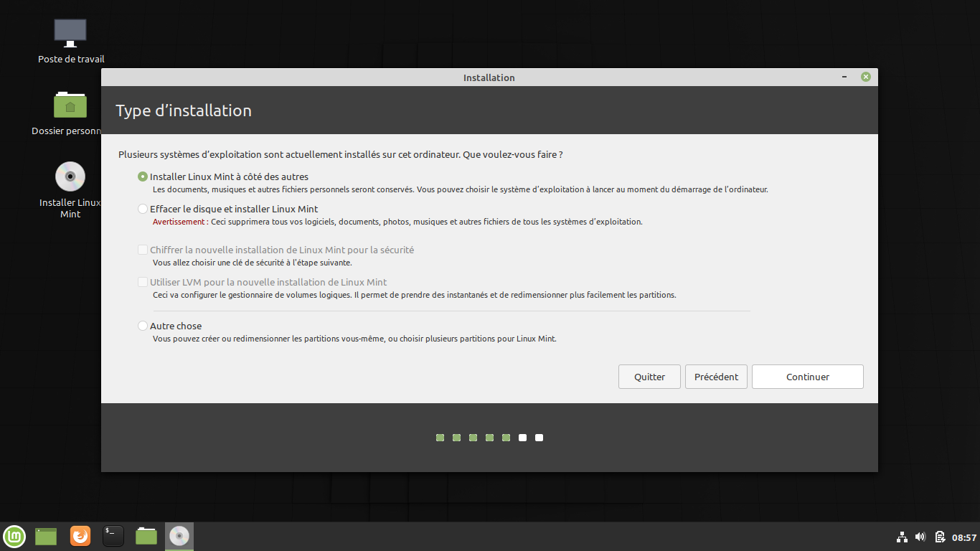Select the 'Autre chose' partitioning option
The width and height of the screenshot is (980, 551).
pyautogui.click(x=142, y=326)
